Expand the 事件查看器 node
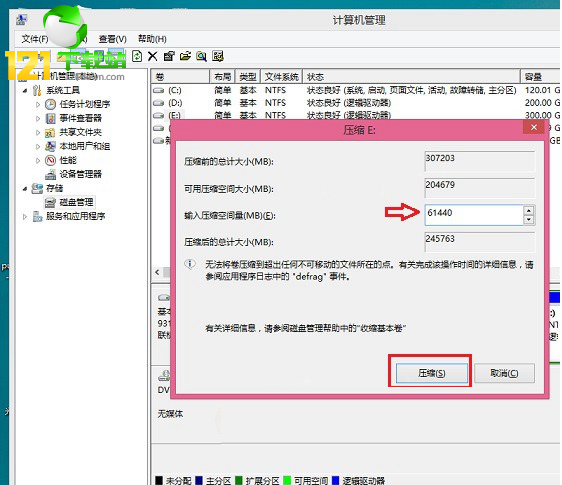 38,118
